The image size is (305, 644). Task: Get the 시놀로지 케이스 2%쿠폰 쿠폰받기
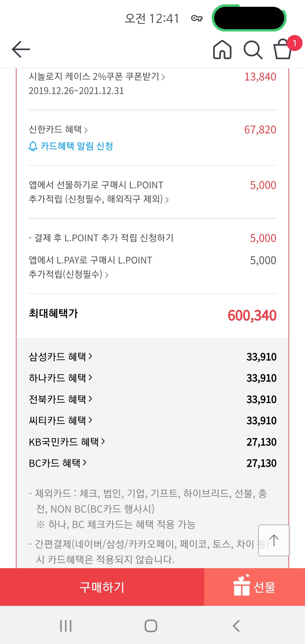tap(97, 76)
